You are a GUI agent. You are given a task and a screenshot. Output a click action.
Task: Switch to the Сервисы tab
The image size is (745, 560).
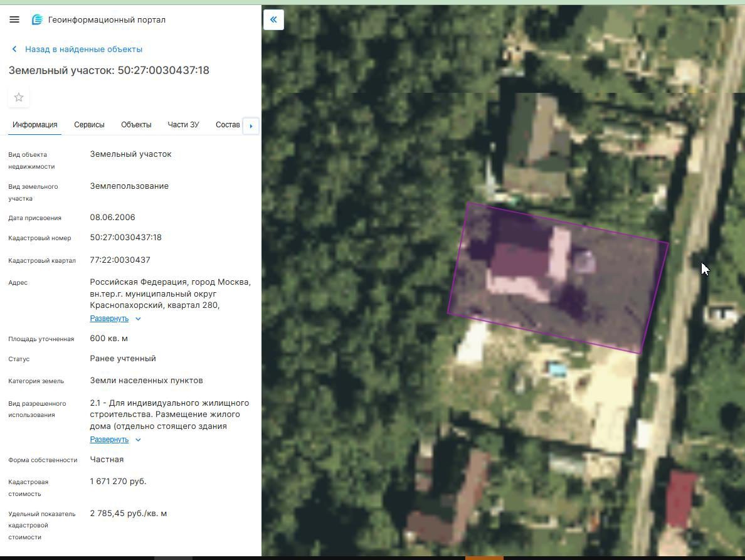89,125
